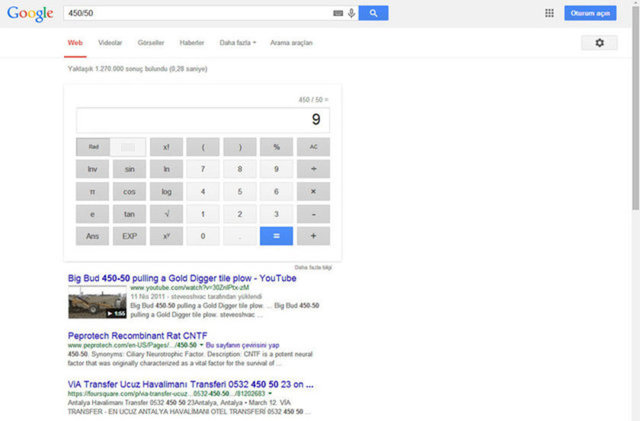The image size is (640, 421).
Task: Switch calculator to Deg mode
Action: [127, 146]
